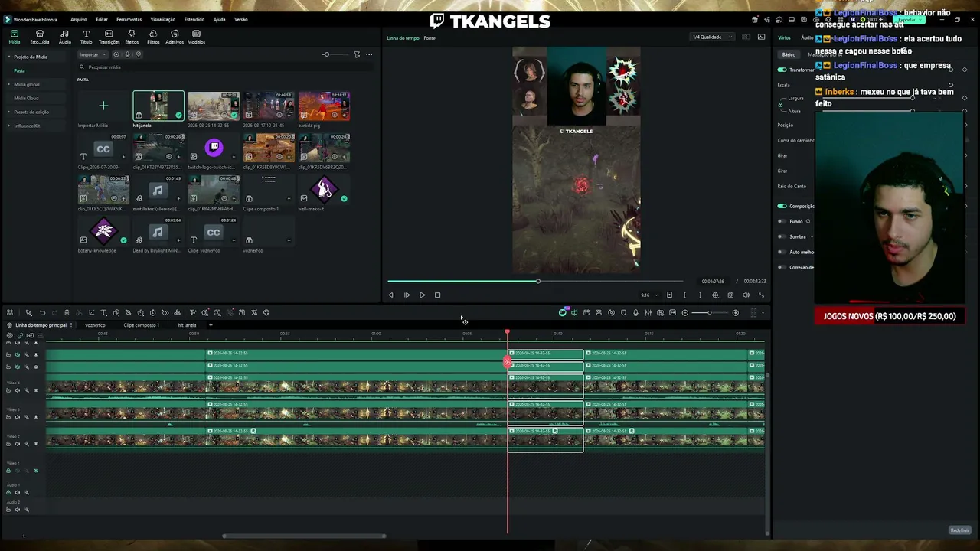The width and height of the screenshot is (980, 551).
Task: Click the selection arrow tool in timeline toolbar
Action: (28, 312)
